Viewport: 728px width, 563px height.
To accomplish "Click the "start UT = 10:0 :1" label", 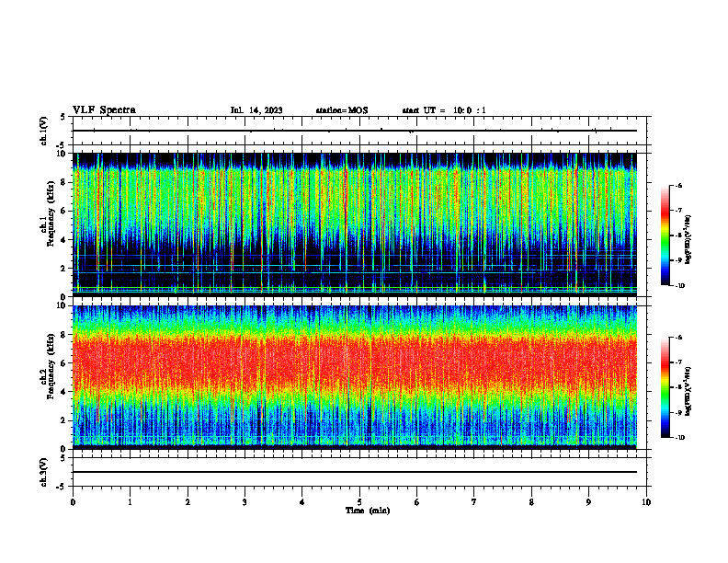I will [x=444, y=110].
